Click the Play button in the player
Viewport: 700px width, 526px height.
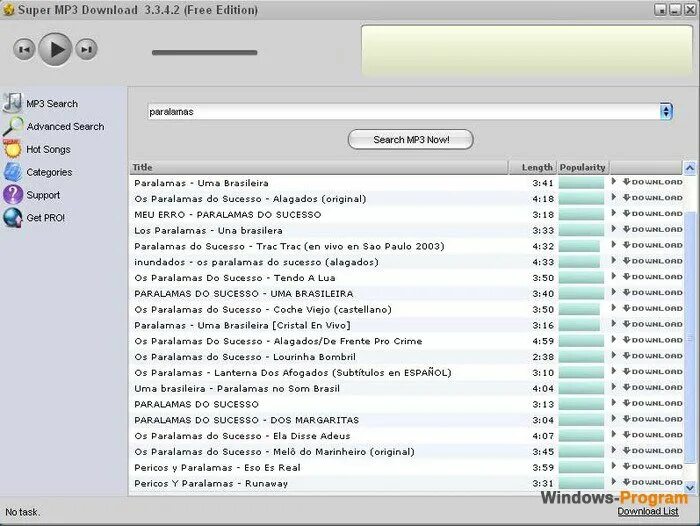(55, 50)
